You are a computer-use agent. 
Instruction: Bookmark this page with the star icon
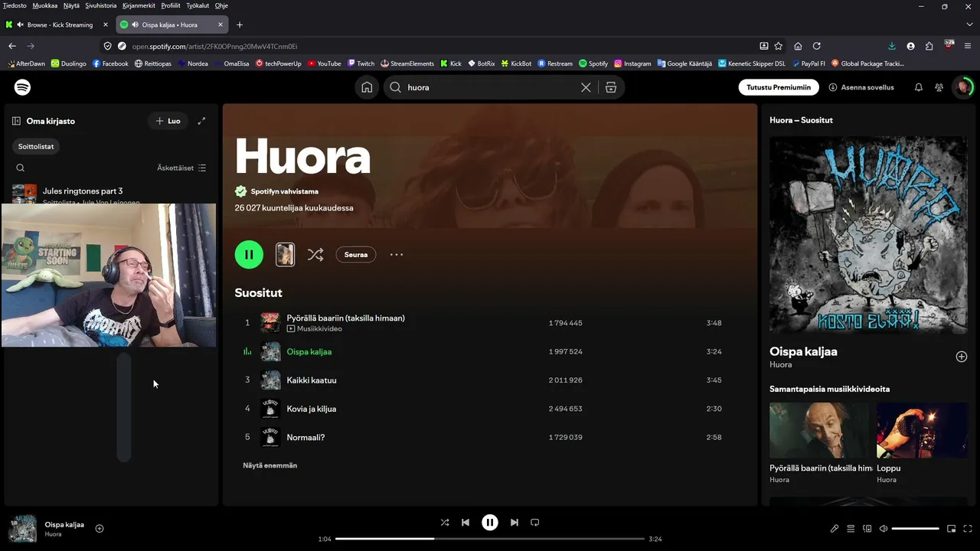(x=779, y=46)
